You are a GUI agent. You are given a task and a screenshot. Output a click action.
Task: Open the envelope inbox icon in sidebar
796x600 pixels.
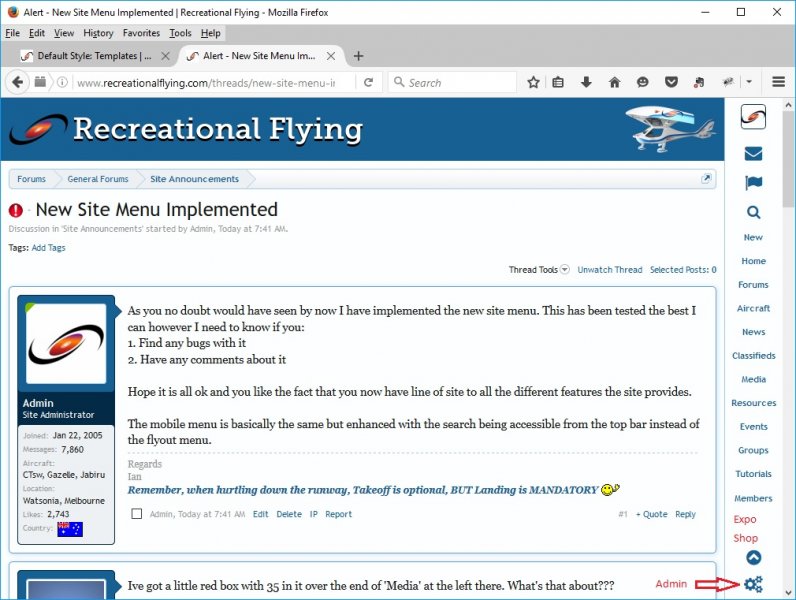pyautogui.click(x=753, y=153)
